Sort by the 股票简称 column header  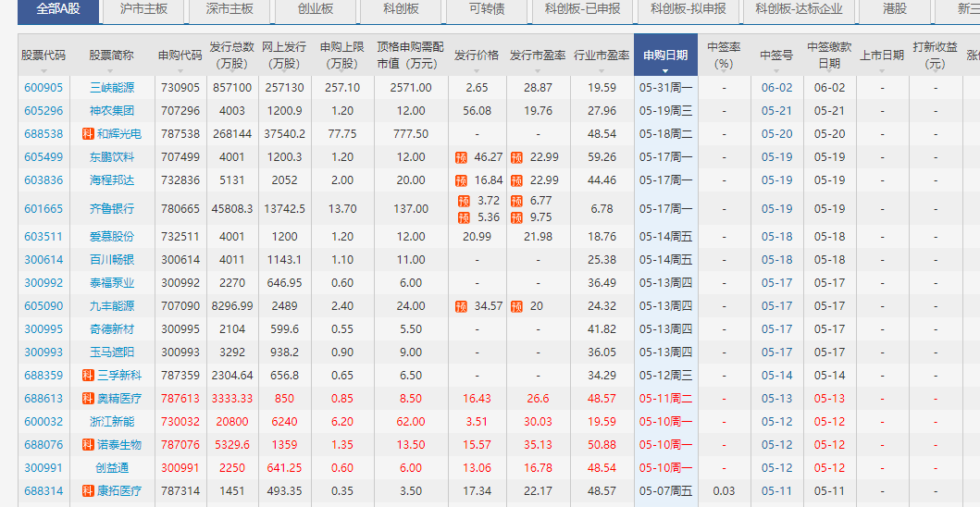111,55
